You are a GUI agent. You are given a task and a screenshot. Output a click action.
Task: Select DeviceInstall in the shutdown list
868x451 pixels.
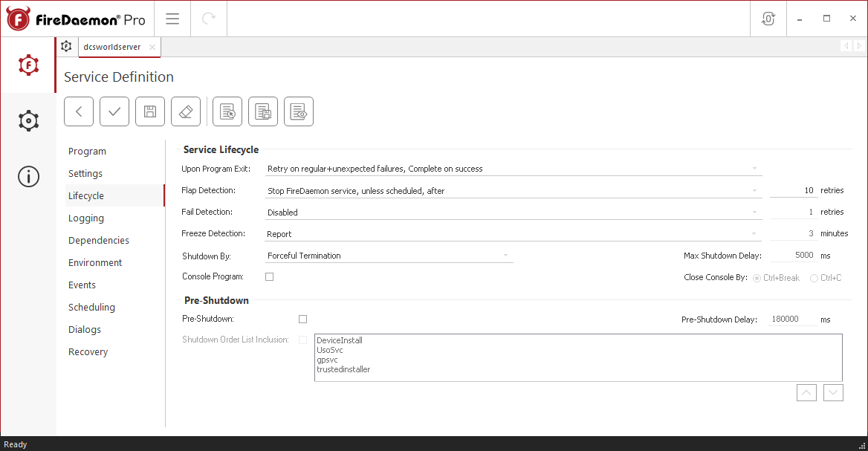click(340, 340)
